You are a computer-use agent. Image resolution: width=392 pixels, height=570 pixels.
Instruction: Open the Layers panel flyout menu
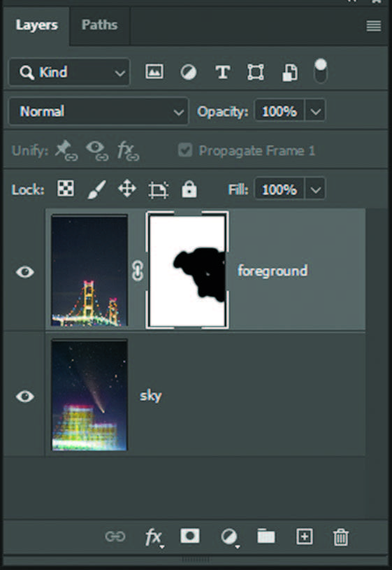tap(373, 26)
